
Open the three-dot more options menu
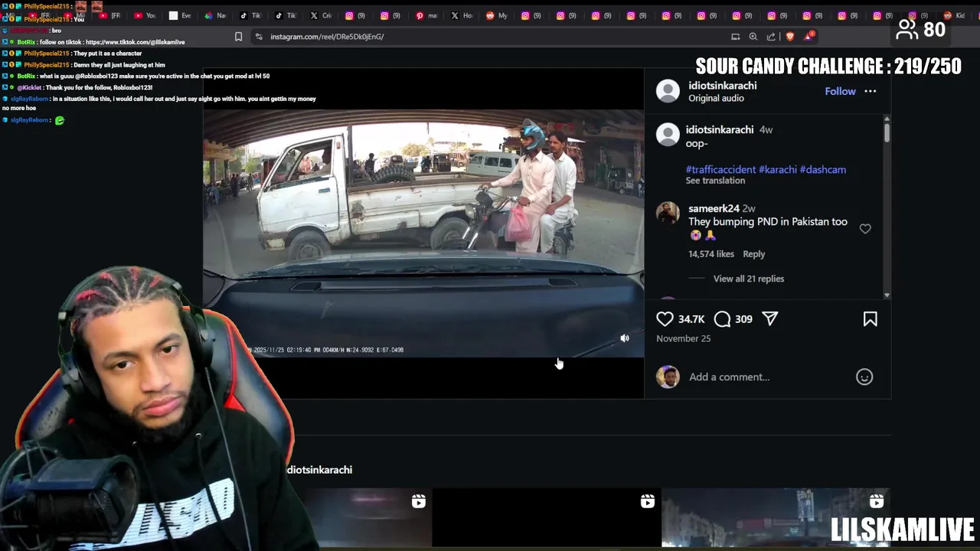point(871,91)
